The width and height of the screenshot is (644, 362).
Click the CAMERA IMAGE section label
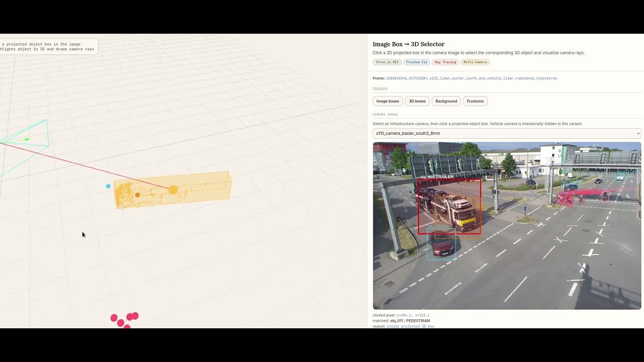click(x=385, y=115)
